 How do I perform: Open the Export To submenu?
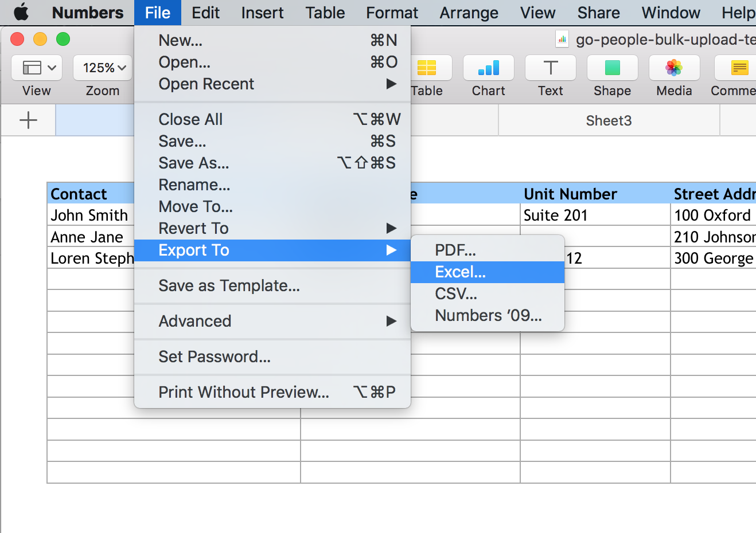click(x=272, y=250)
